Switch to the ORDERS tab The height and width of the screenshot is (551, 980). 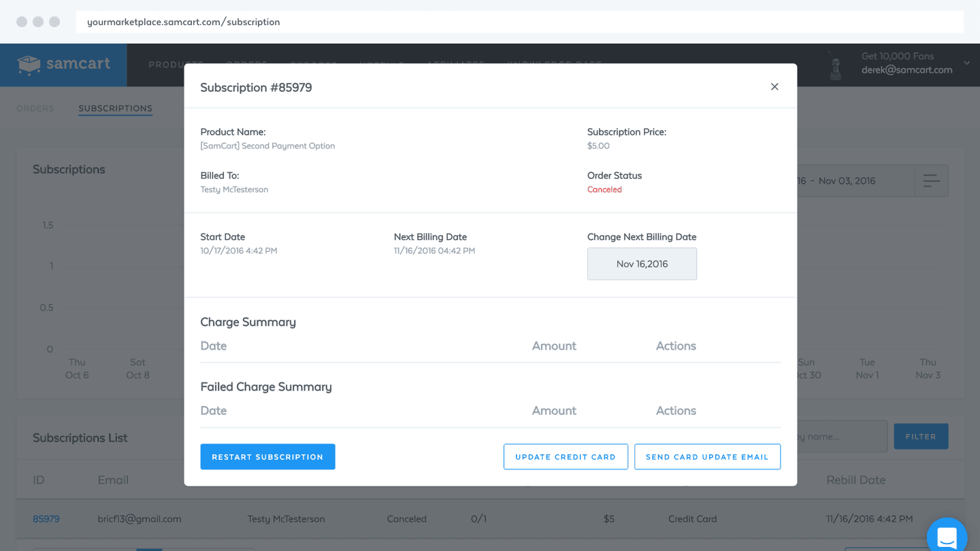(35, 108)
